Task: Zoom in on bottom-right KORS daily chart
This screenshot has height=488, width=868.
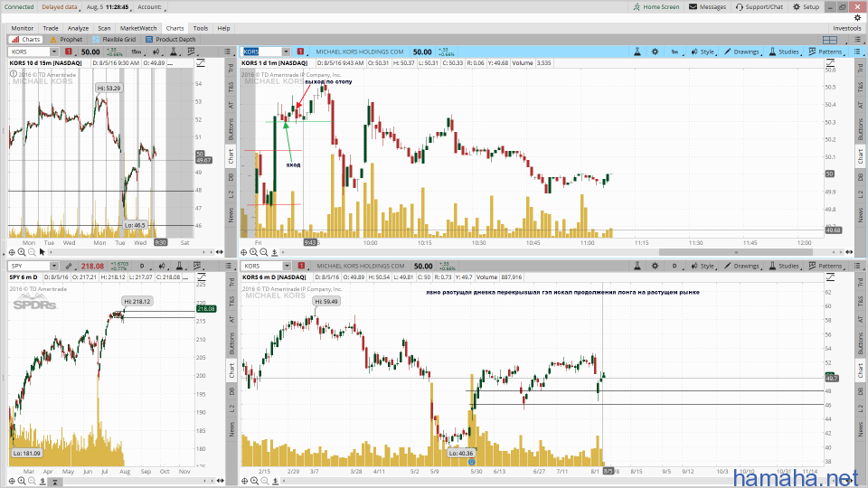Action: (x=254, y=481)
